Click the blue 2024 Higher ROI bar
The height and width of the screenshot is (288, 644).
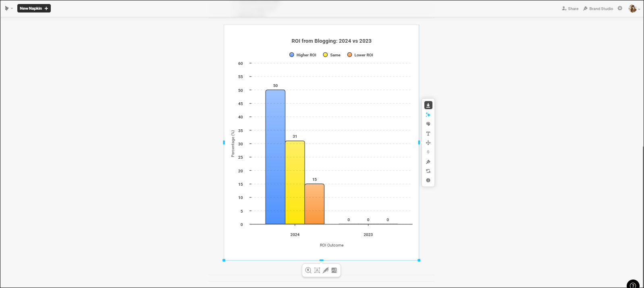point(275,157)
